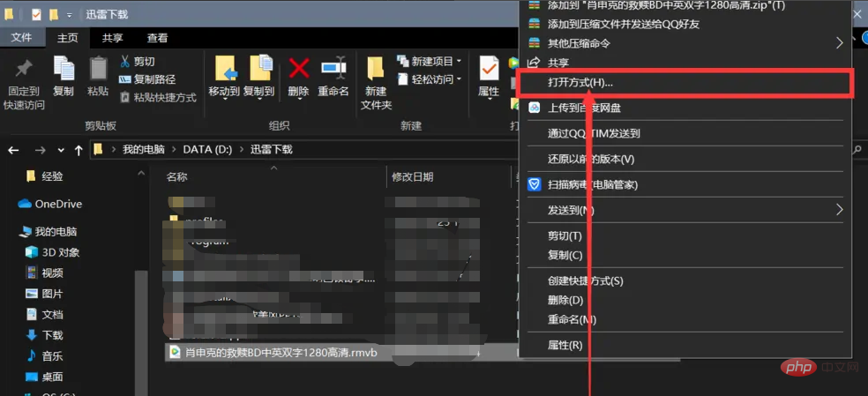
Task: Click the red Delete (删除) icon
Action: [299, 69]
